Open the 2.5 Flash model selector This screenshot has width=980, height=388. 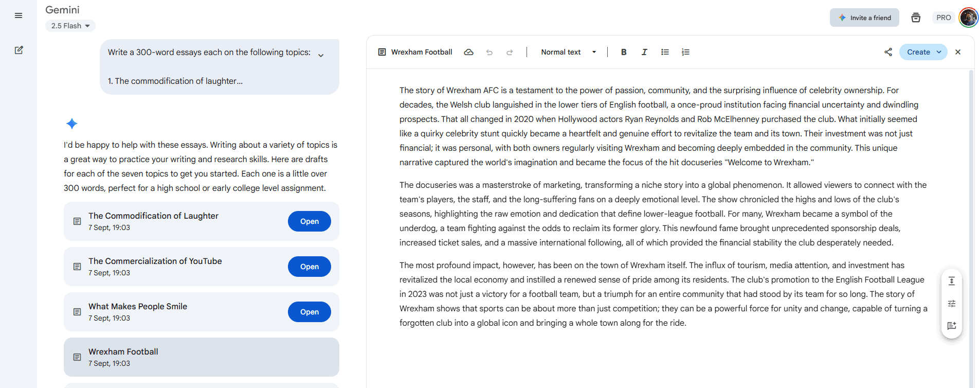click(x=70, y=26)
